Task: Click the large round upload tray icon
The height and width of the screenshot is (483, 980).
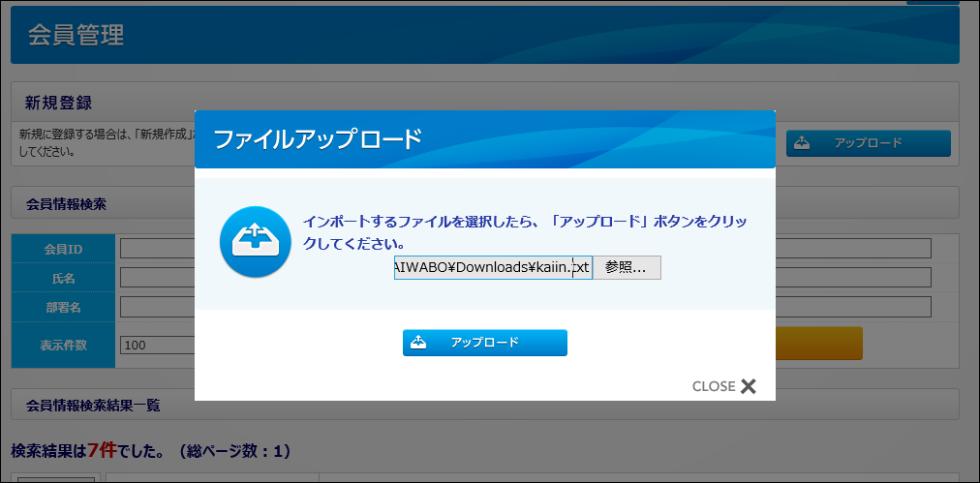Action: pyautogui.click(x=255, y=242)
